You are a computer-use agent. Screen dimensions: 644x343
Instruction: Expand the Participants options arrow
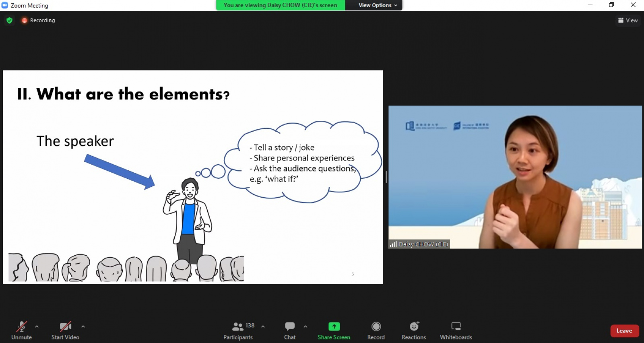(263, 326)
